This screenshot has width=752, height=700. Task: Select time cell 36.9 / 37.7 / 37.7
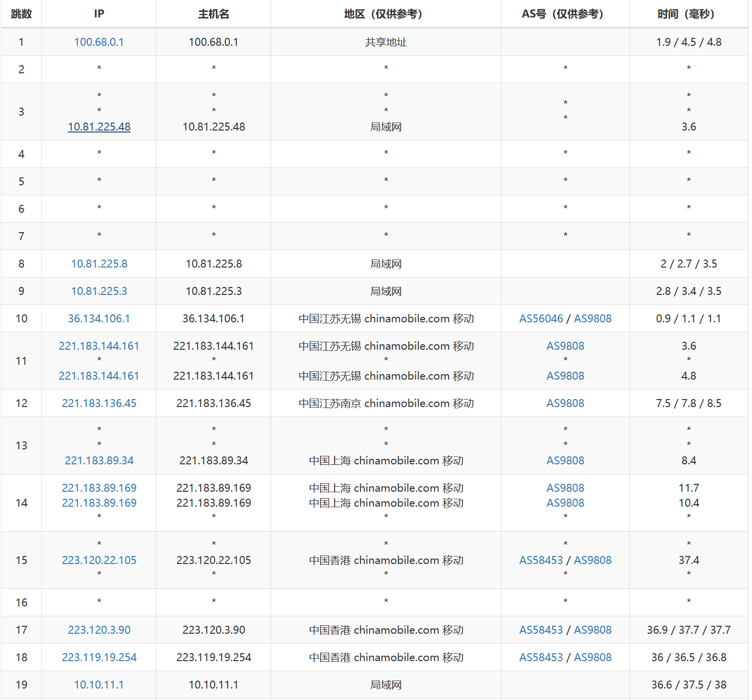point(689,630)
